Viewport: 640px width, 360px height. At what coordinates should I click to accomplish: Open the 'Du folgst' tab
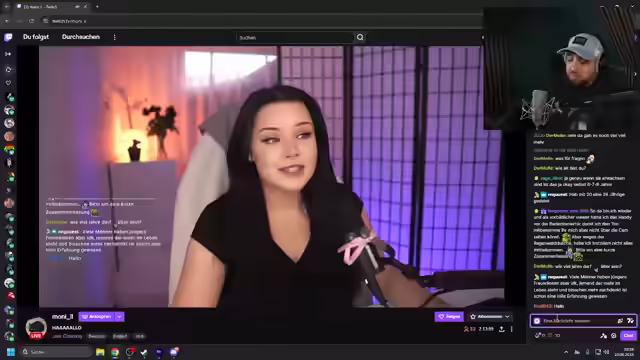click(36, 37)
